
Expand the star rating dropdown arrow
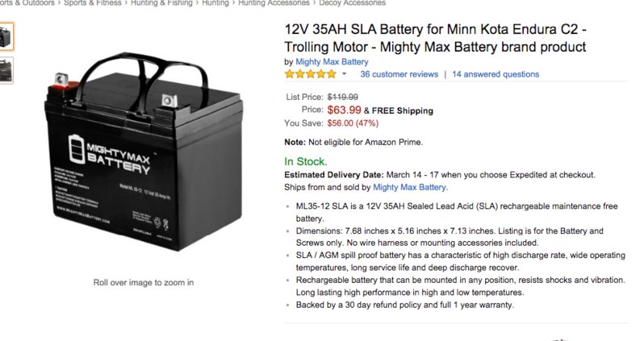tap(344, 74)
